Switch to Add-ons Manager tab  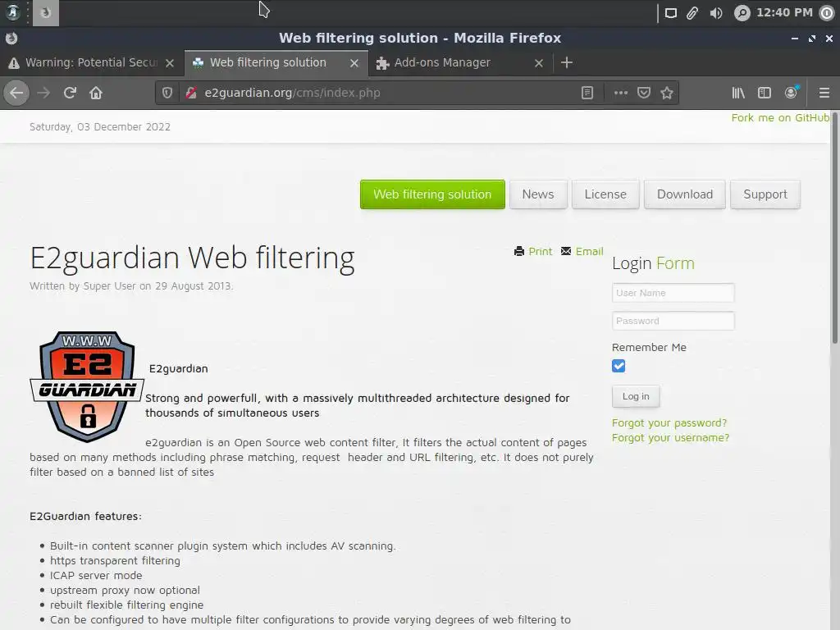[461, 62]
